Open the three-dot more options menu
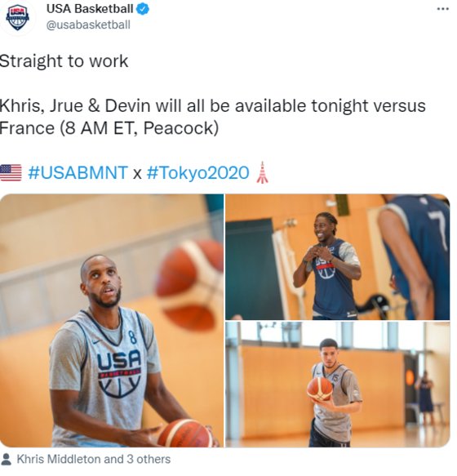This screenshot has height=476, width=457. pyautogui.click(x=442, y=9)
